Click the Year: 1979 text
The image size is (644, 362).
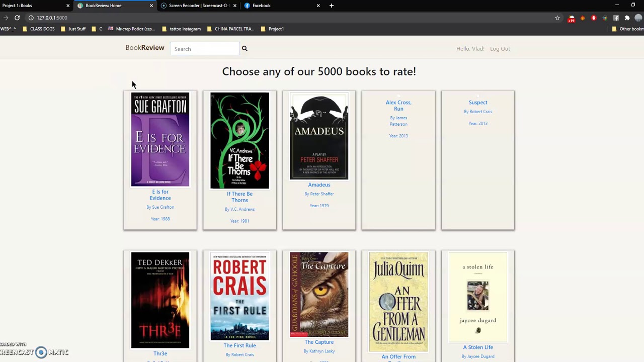[x=319, y=206]
